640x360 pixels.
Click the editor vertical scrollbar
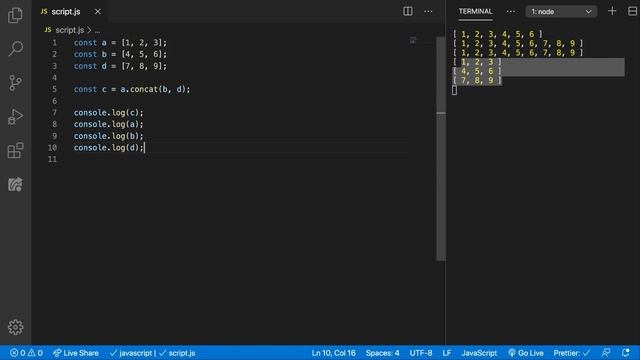coord(441,148)
